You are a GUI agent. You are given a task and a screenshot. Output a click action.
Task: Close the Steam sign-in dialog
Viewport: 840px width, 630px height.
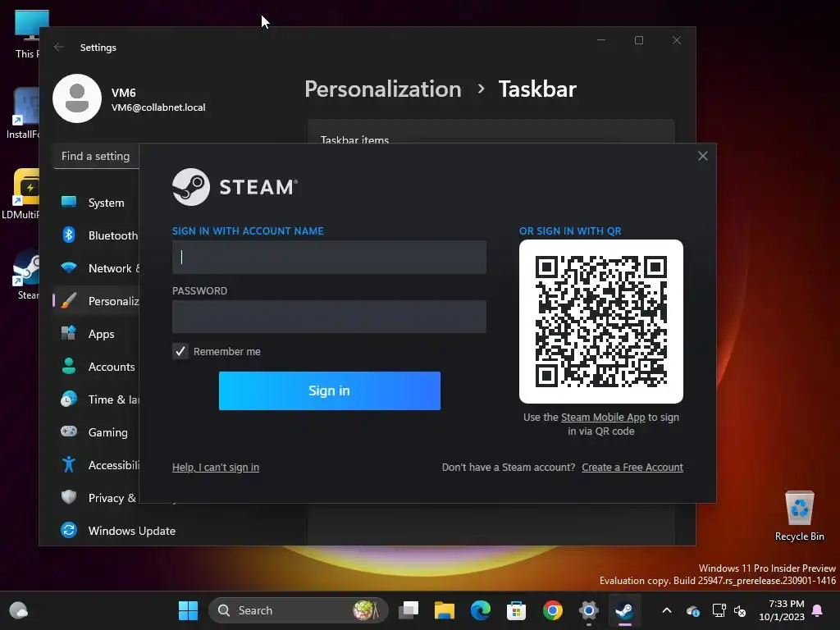[x=703, y=156]
